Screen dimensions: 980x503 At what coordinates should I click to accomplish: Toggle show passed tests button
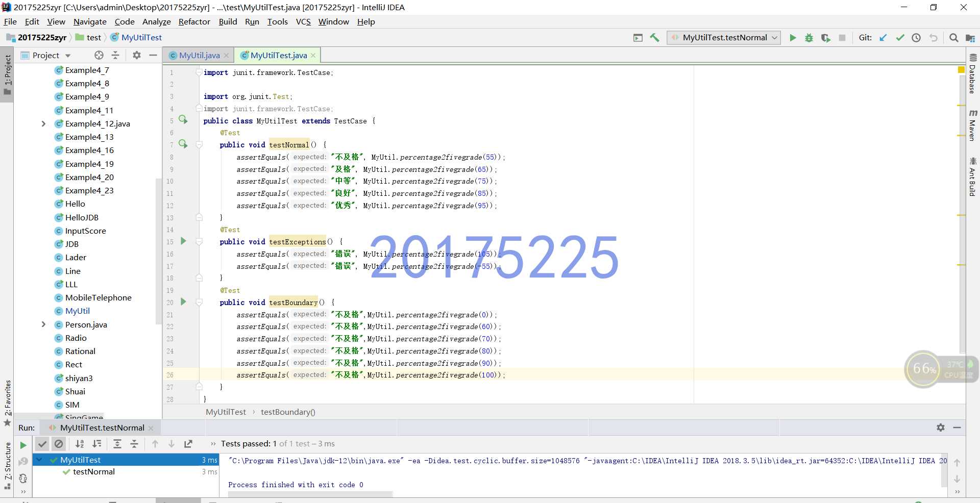tap(42, 444)
